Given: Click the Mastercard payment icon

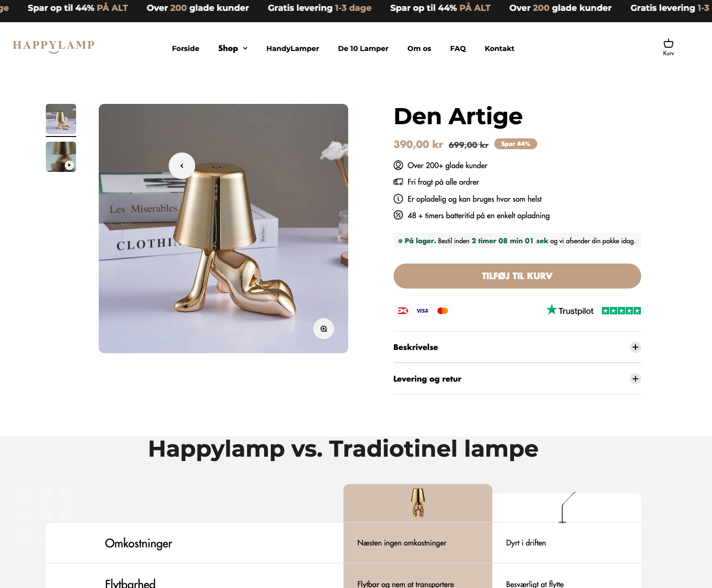Looking at the screenshot, I should (443, 311).
